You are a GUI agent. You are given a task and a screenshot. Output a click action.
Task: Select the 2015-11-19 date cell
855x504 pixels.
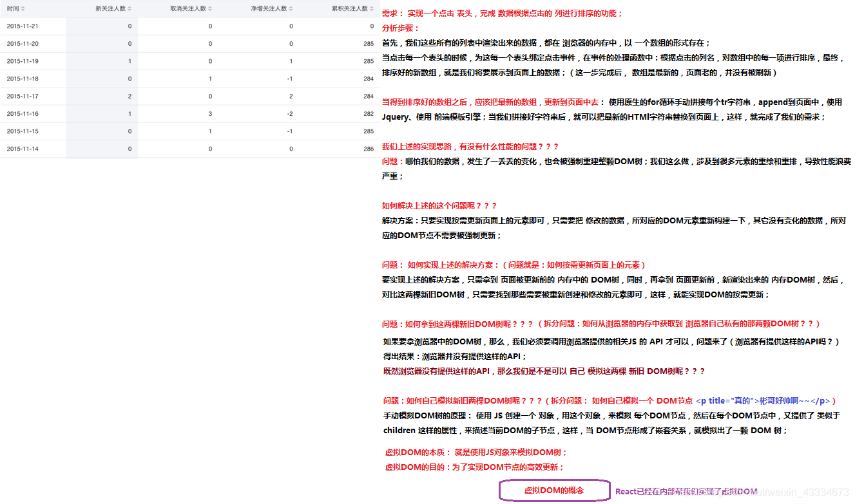(x=23, y=61)
